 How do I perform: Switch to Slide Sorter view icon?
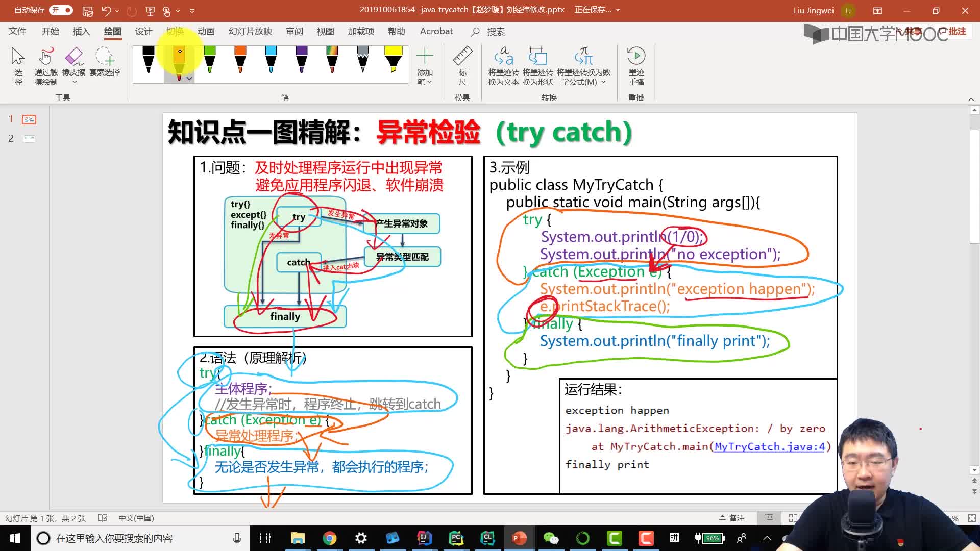[793, 518]
